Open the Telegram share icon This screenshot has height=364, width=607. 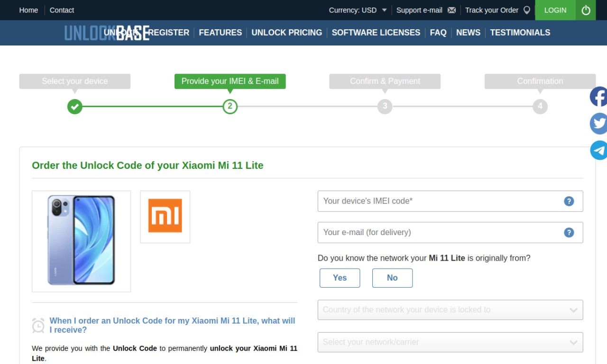(598, 150)
